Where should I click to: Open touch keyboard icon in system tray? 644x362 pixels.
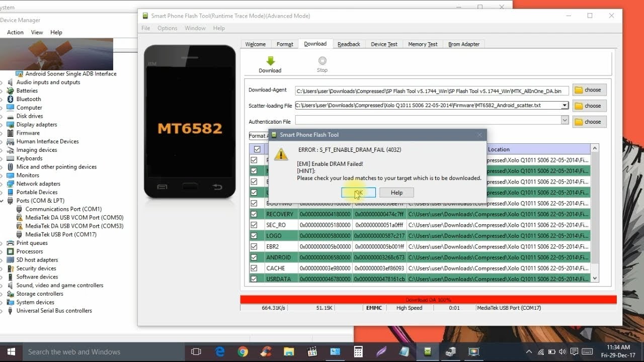click(x=586, y=352)
